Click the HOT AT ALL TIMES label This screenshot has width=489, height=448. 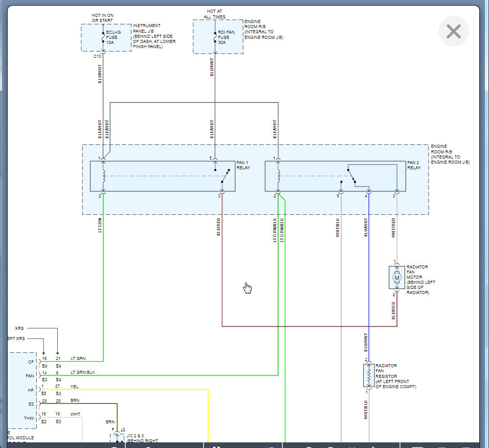214,14
